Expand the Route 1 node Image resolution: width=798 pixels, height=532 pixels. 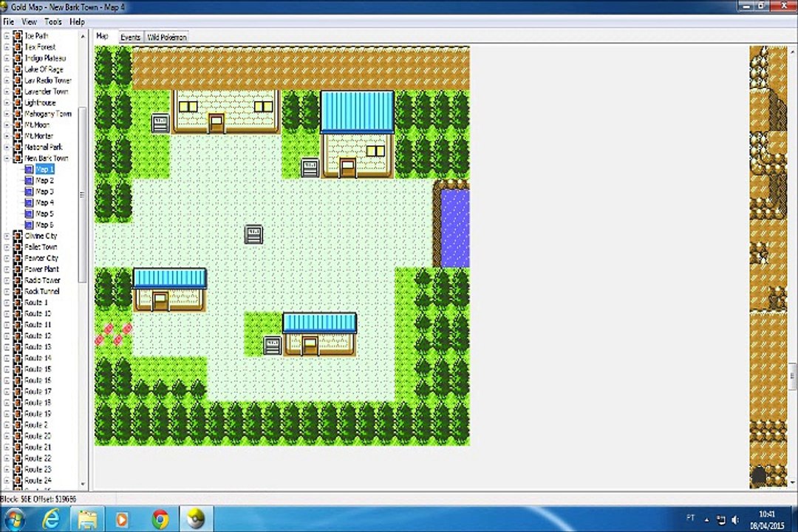(x=7, y=303)
